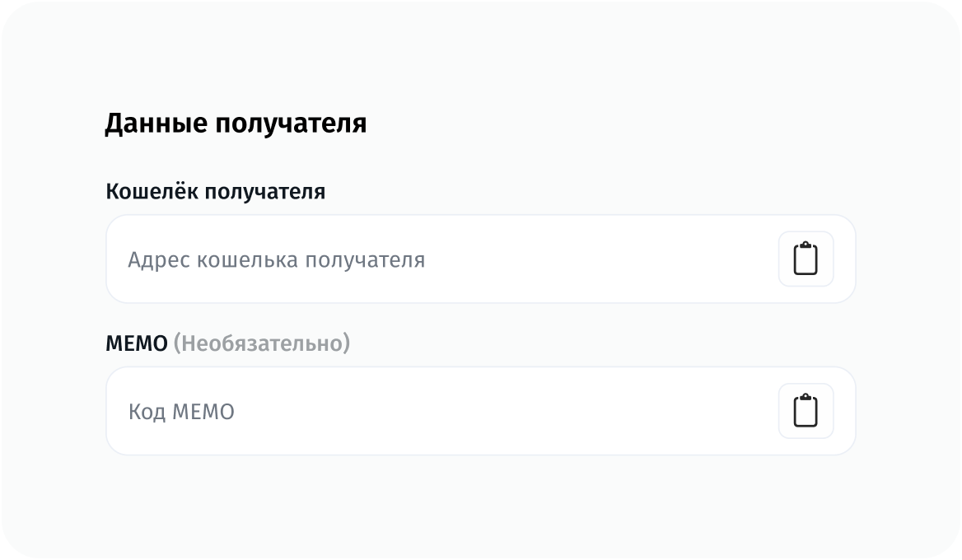Paste clipboard into recipient wallet address
The height and width of the screenshot is (560, 962).
coord(806,259)
